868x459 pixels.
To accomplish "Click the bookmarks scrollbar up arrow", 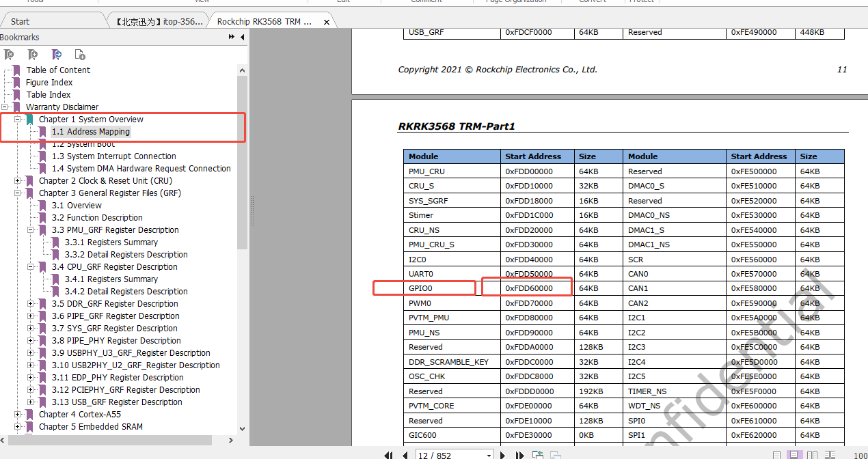I will [x=242, y=70].
